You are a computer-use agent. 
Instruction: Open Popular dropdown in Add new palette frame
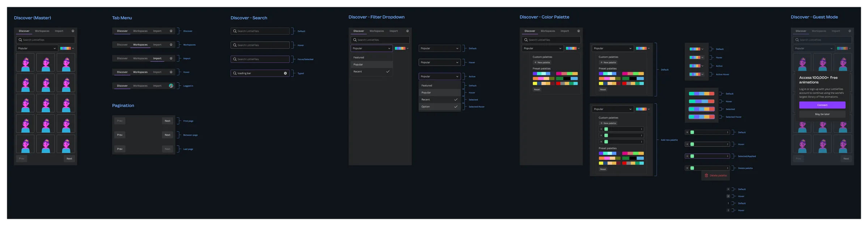(x=612, y=109)
